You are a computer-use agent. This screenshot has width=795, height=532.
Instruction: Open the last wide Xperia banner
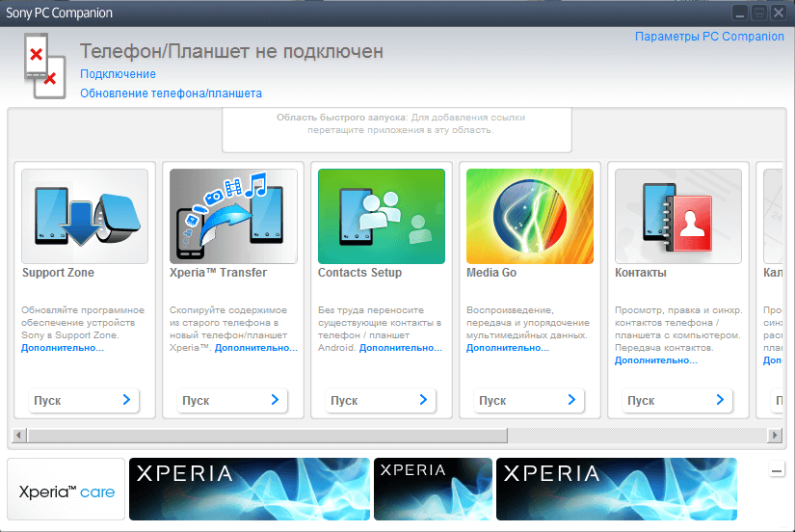coord(617,490)
